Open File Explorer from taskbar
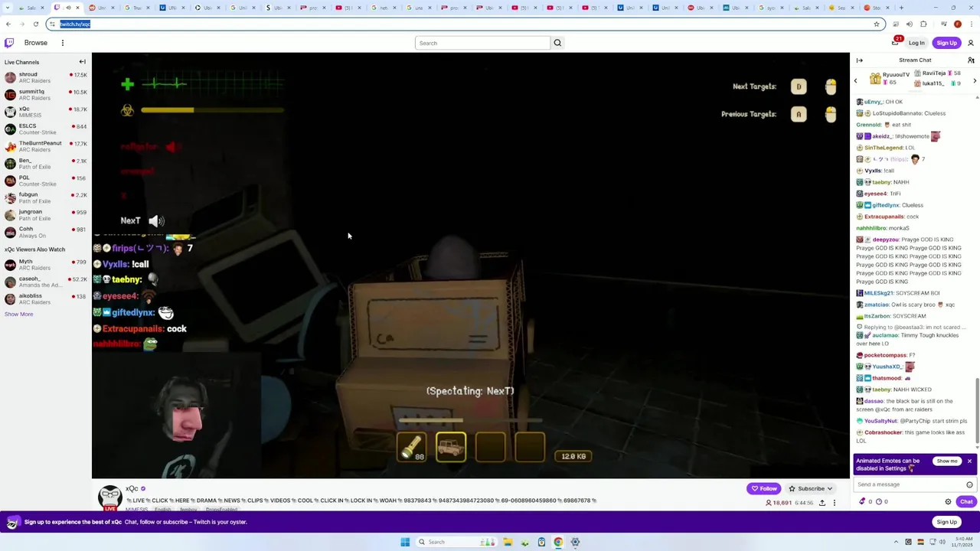Screen dimensions: 980x551 (508, 542)
